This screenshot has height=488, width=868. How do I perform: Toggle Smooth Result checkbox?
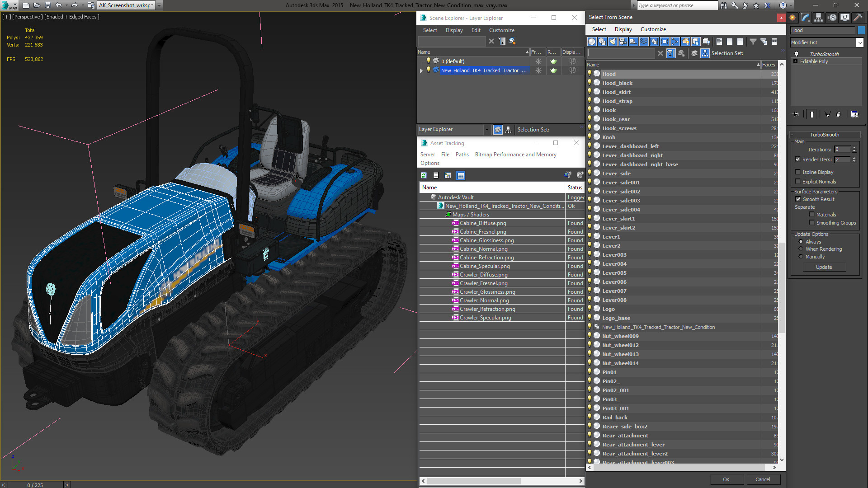(798, 199)
